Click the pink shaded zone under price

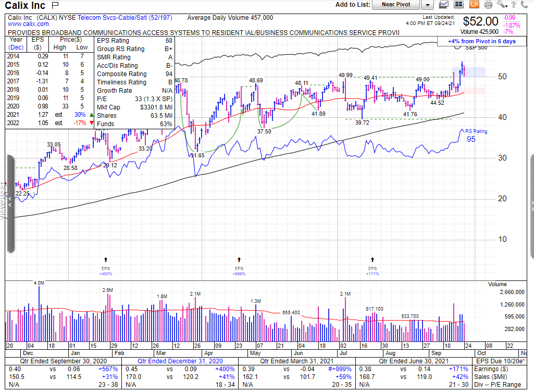(x=474, y=90)
